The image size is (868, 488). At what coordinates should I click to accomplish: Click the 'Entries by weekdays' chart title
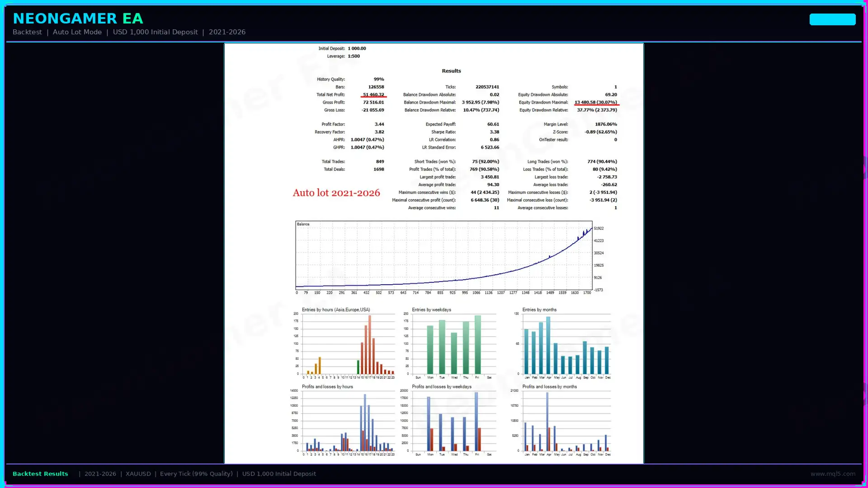click(x=431, y=310)
